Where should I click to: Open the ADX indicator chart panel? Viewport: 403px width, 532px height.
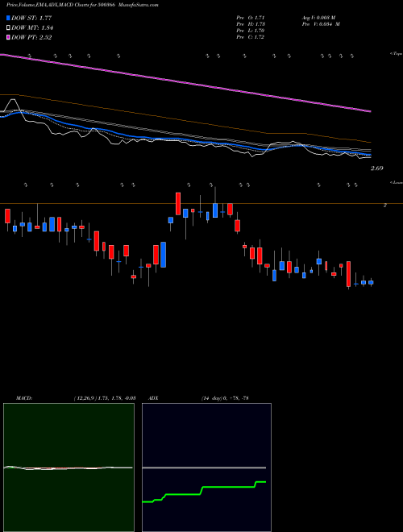tap(206, 468)
